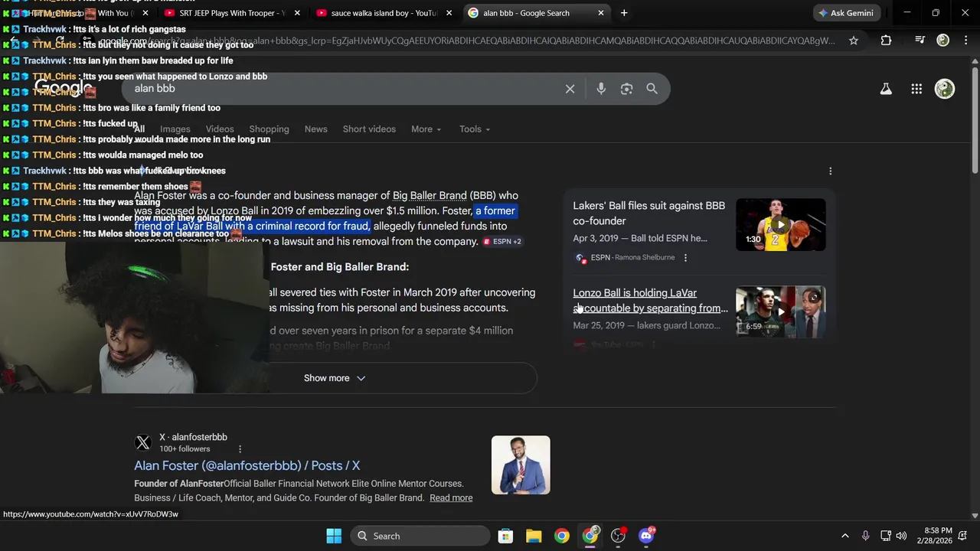
Task: Show hidden system tray icons
Action: tap(845, 536)
